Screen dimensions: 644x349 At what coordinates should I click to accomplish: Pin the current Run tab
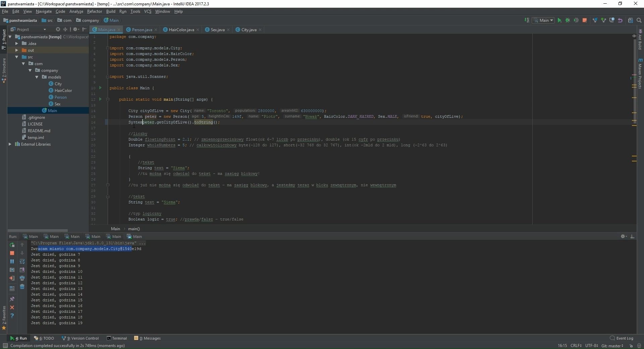(x=12, y=299)
